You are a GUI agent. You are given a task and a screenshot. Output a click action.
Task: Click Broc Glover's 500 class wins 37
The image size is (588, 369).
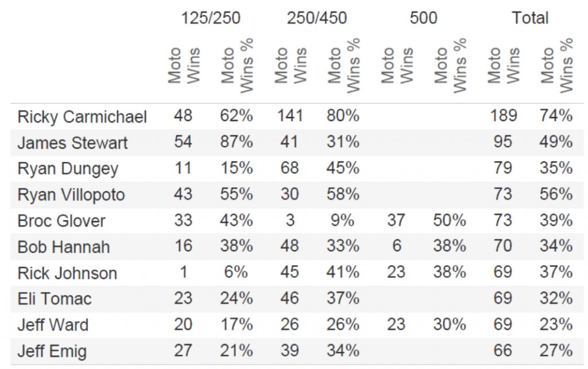pyautogui.click(x=396, y=220)
